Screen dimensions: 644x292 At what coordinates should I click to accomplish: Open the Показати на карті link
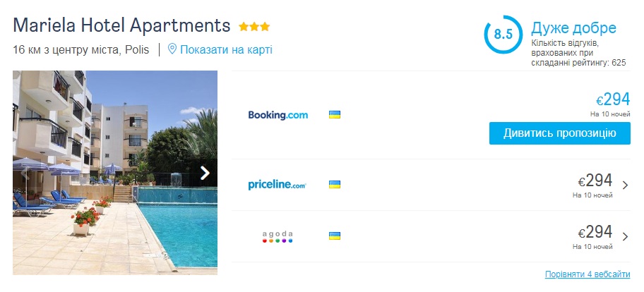pos(226,49)
